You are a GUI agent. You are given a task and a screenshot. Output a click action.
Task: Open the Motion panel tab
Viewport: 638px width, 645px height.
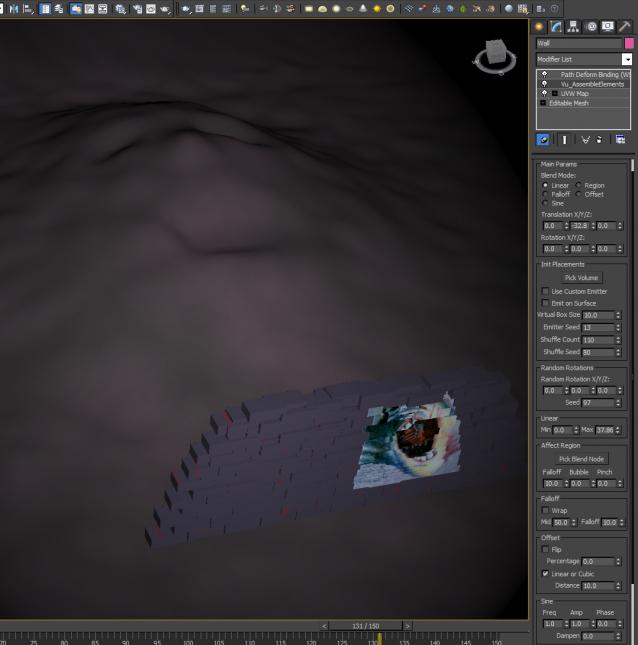(591, 27)
